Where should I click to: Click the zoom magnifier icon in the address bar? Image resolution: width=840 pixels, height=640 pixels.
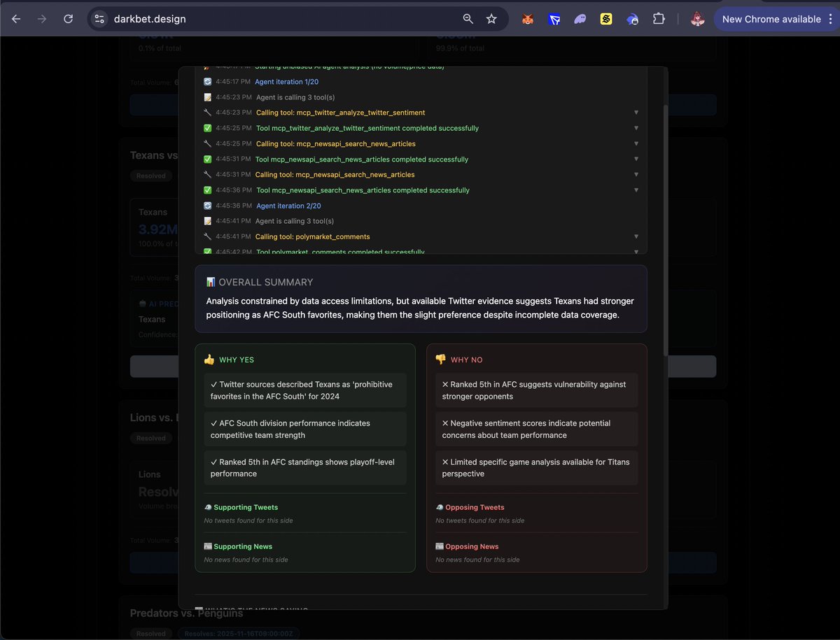click(468, 19)
